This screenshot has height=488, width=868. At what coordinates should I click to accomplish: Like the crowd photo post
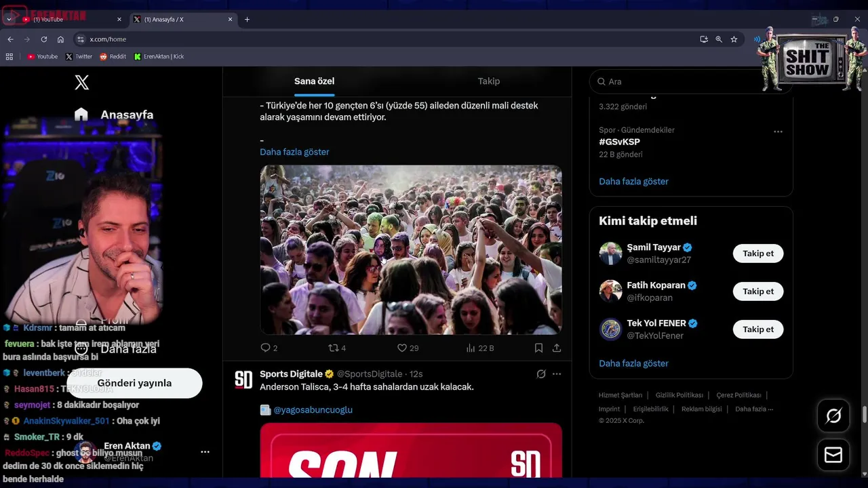coord(408,348)
